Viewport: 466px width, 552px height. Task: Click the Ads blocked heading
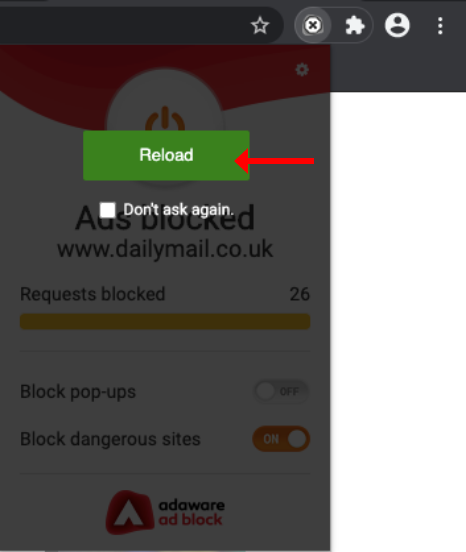(165, 218)
